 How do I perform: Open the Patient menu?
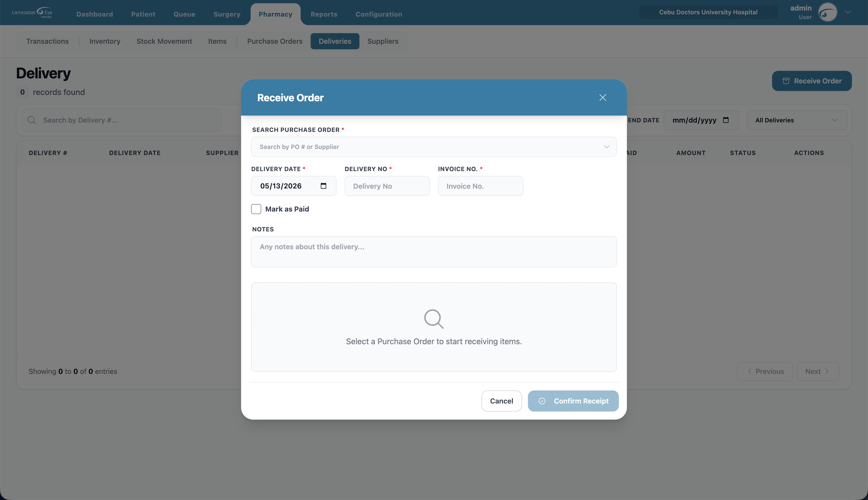click(x=143, y=14)
